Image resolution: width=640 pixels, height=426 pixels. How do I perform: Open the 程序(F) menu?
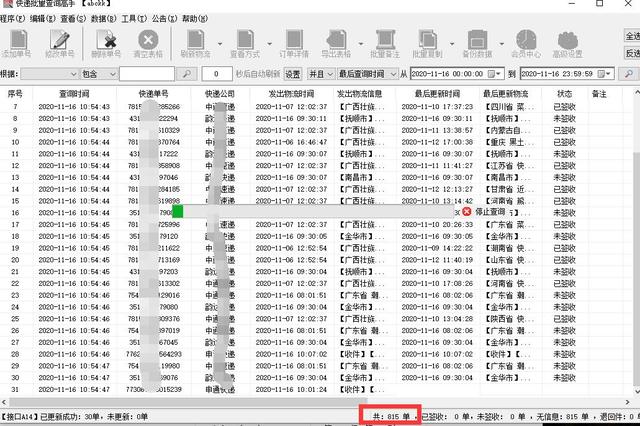coord(12,19)
